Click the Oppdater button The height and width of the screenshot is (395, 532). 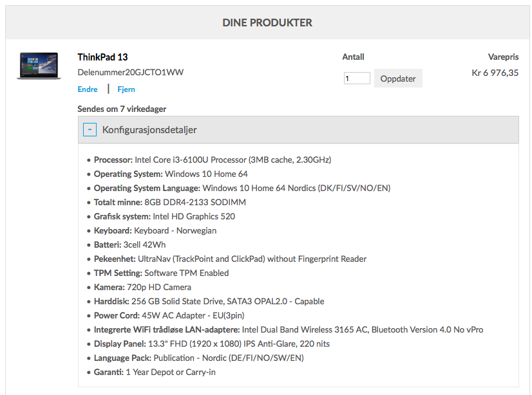point(398,78)
